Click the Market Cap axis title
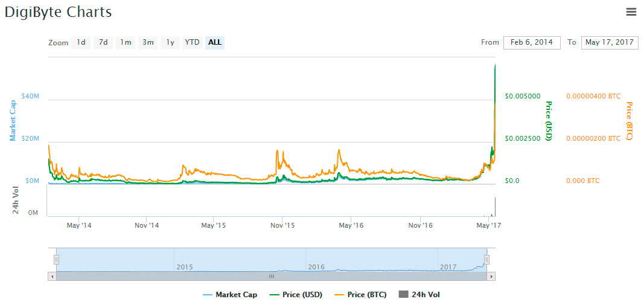Screen dimensions: 644x302 13,120
